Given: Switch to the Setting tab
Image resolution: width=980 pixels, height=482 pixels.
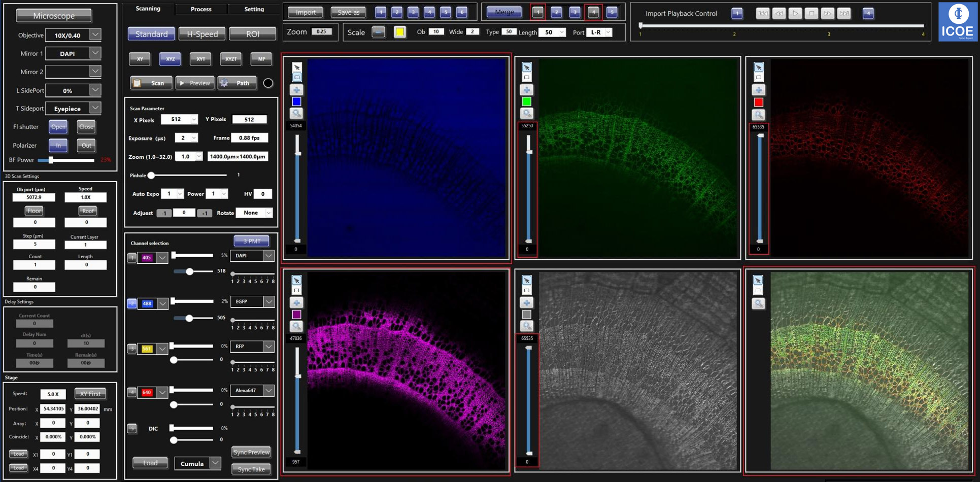Looking at the screenshot, I should pos(254,9).
